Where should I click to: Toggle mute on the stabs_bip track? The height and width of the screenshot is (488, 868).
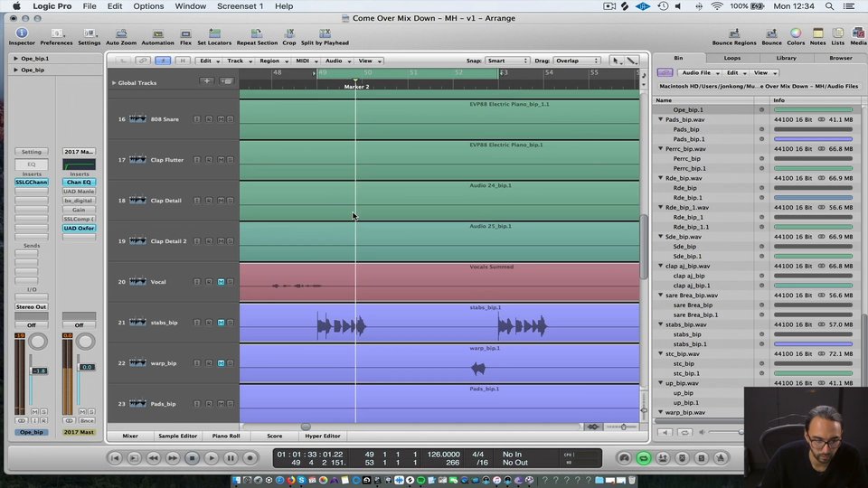pos(221,323)
